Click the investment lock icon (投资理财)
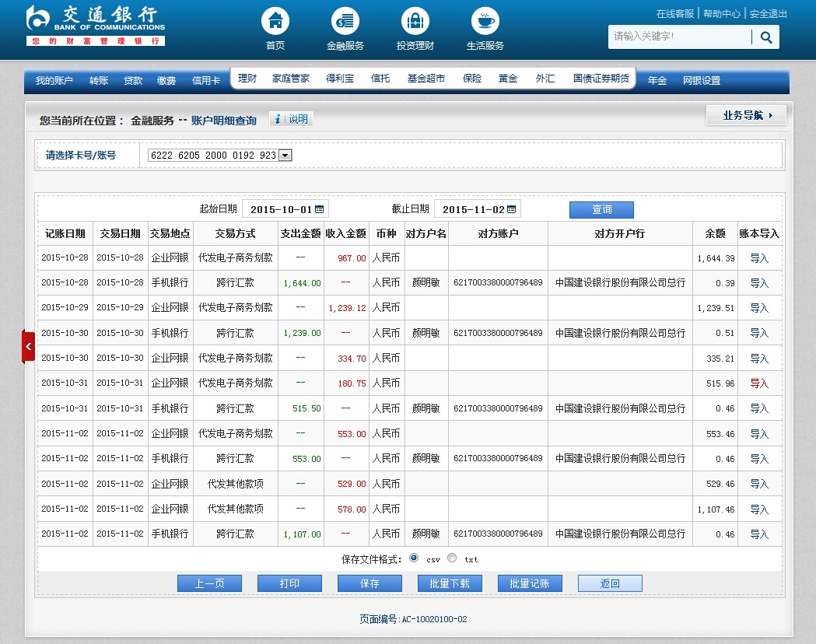This screenshot has width=816, height=644. pos(415,21)
